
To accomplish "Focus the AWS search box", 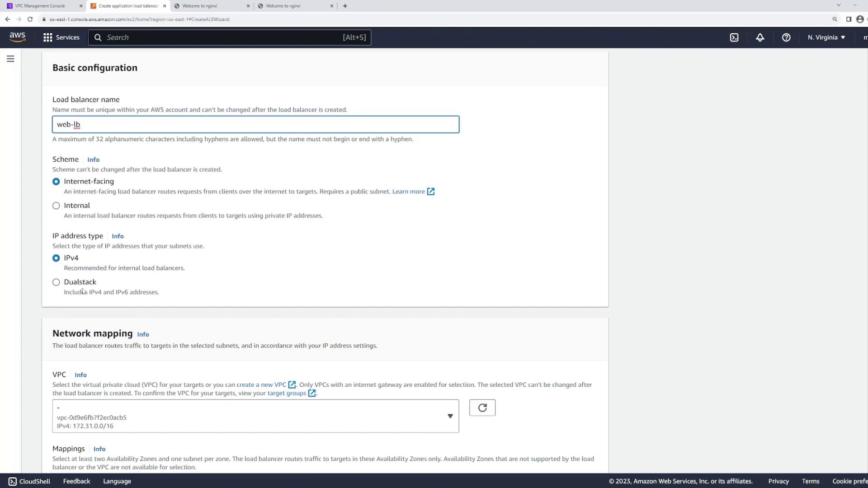I will (230, 38).
